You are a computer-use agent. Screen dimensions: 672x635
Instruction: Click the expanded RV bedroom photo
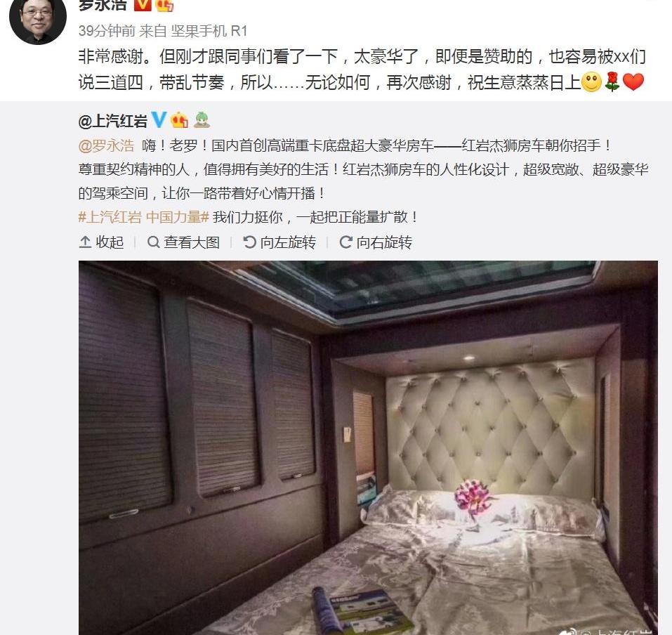pyautogui.click(x=368, y=447)
